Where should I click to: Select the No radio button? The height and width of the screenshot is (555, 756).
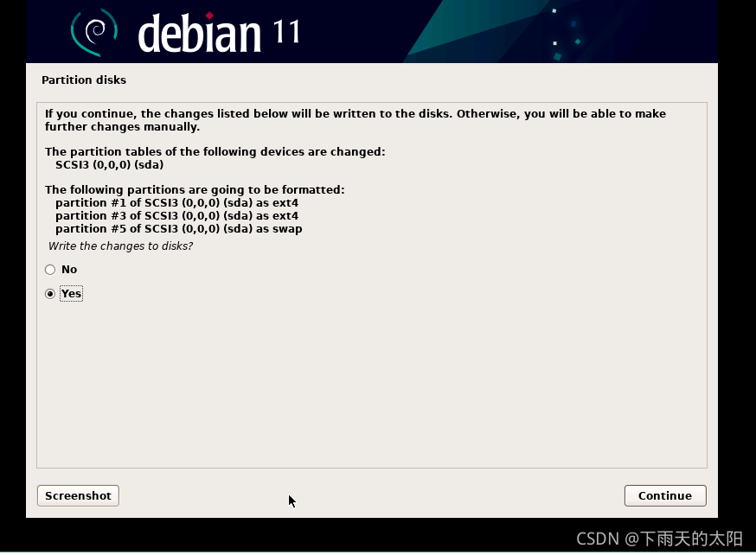point(50,270)
